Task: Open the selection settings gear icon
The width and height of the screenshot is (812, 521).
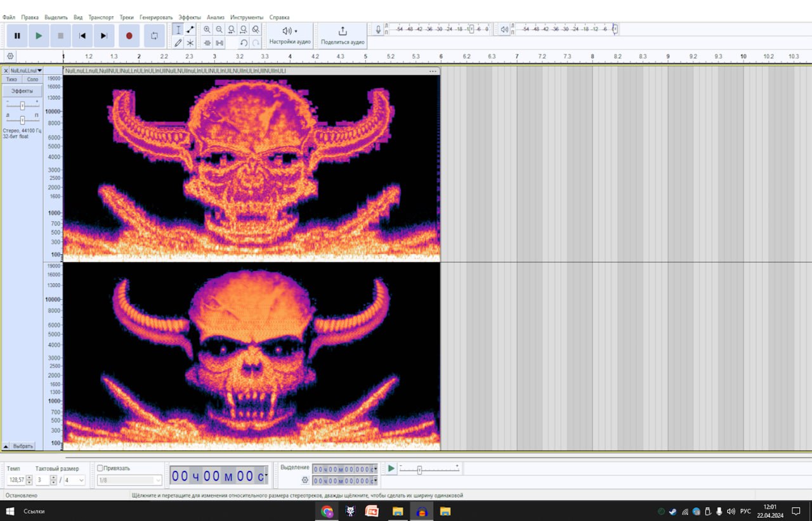Action: click(305, 480)
